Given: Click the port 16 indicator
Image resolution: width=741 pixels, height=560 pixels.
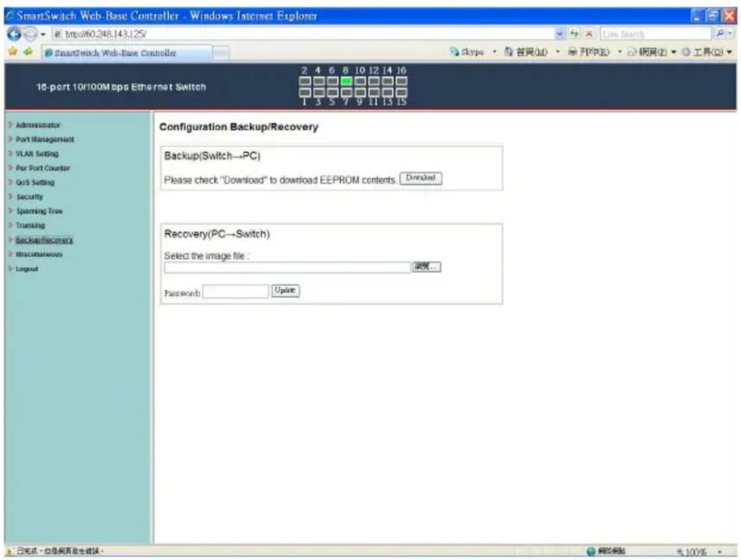Looking at the screenshot, I should click(401, 81).
